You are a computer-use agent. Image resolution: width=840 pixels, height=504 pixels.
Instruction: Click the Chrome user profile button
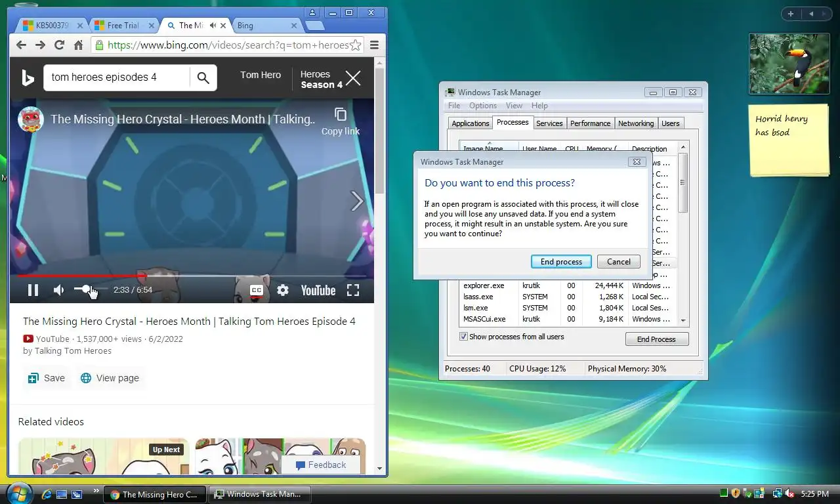[x=312, y=12]
